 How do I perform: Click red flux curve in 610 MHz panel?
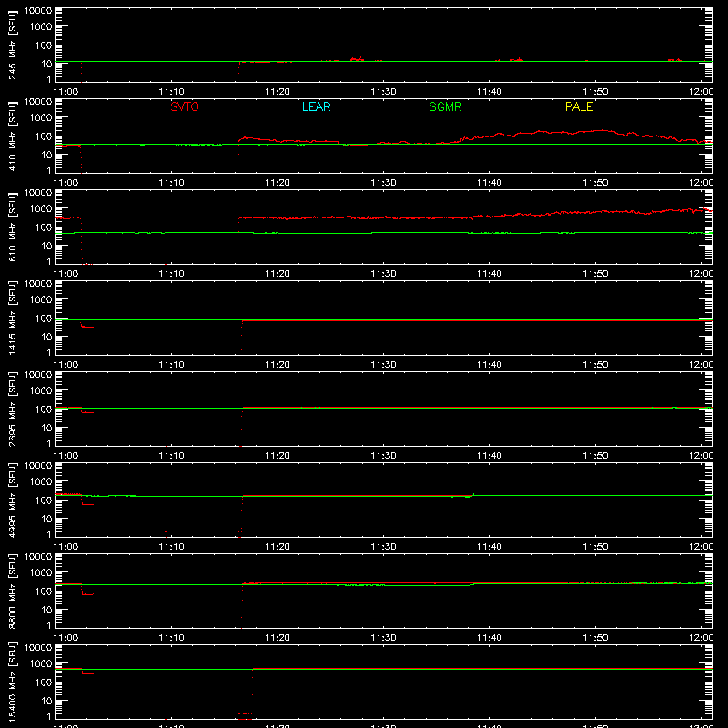475,216
